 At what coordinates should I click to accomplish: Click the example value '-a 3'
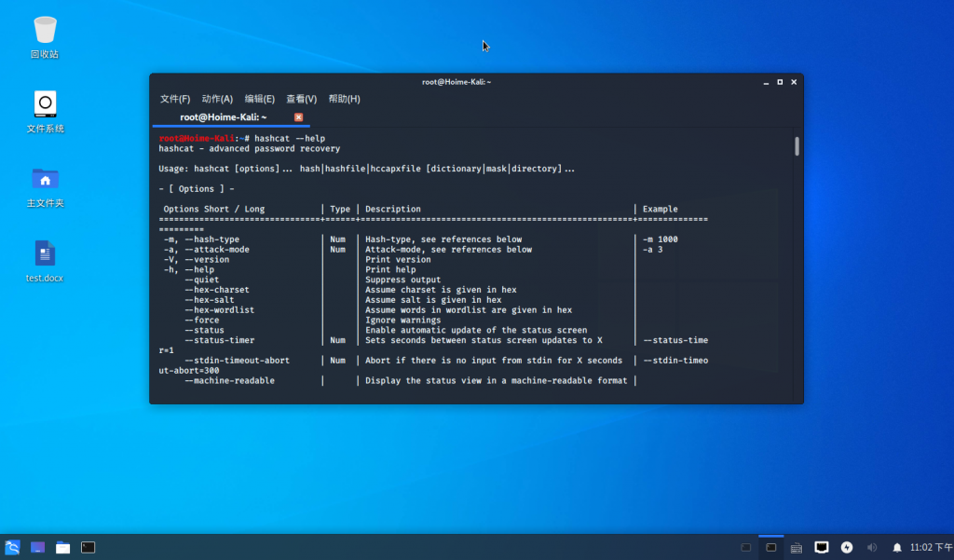click(x=653, y=250)
